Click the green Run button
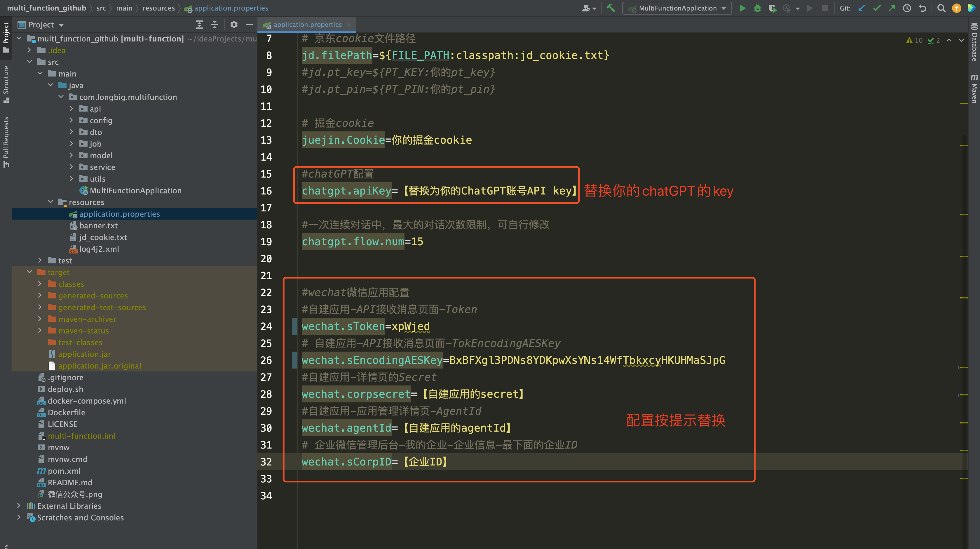 tap(742, 8)
